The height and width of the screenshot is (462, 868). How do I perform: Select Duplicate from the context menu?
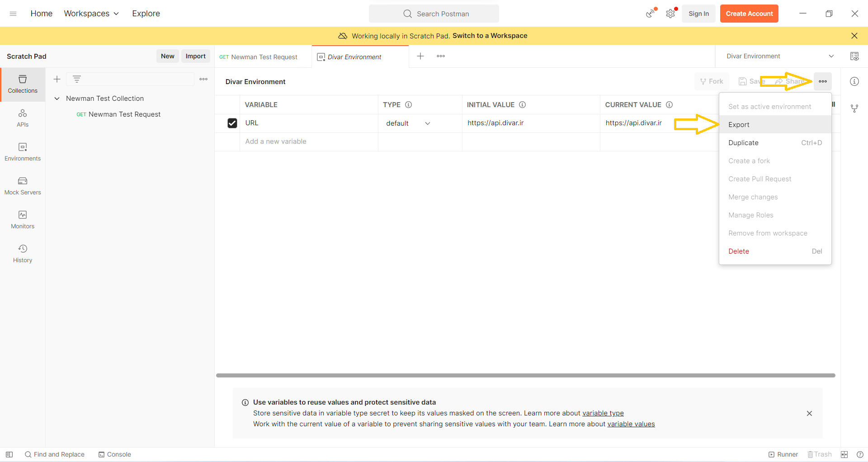tap(775, 142)
